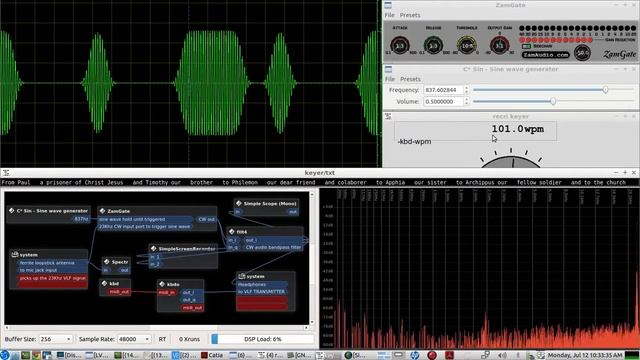
Task: Select 'ferrite loopstick antenna' port
Action: [52, 263]
